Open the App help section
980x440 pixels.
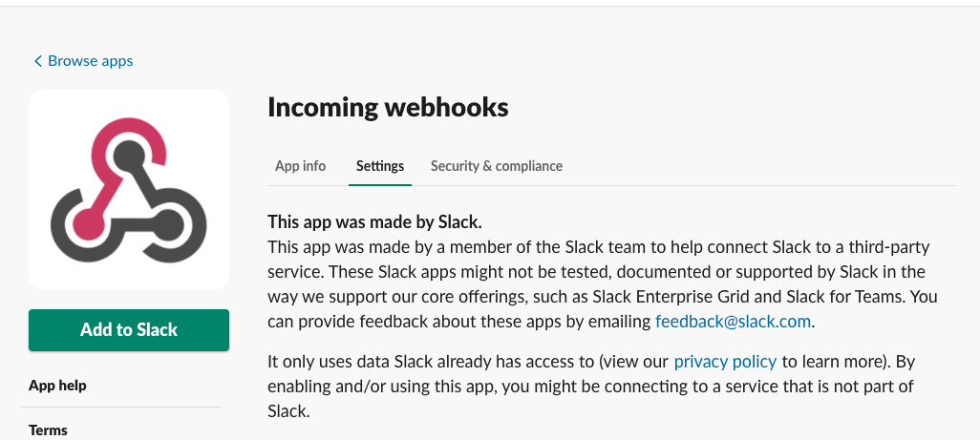pyautogui.click(x=57, y=385)
